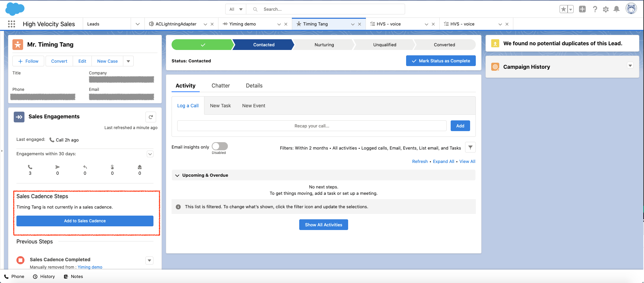
Task: Click the Follow button
Action: (x=28, y=61)
